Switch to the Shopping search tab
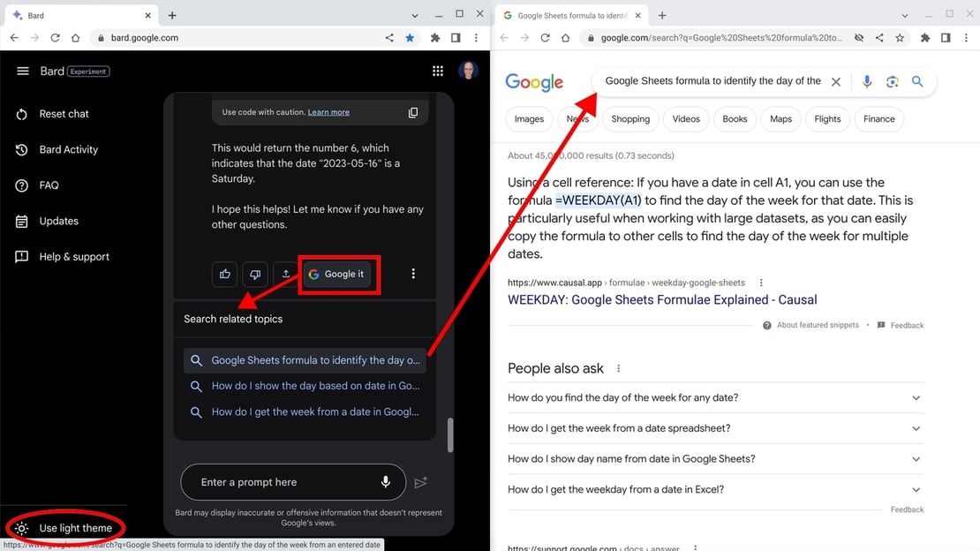This screenshot has width=980, height=551. 630,118
